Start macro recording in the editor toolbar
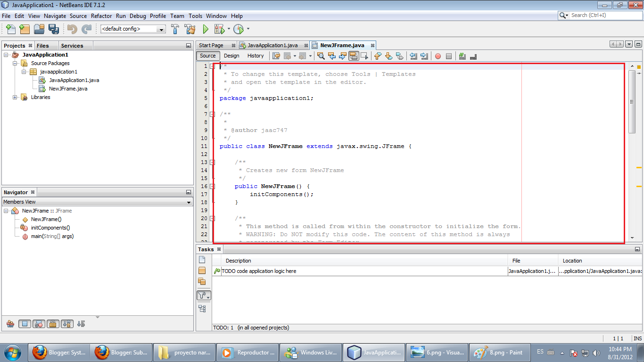Image resolution: width=644 pixels, height=362 pixels. point(438,56)
